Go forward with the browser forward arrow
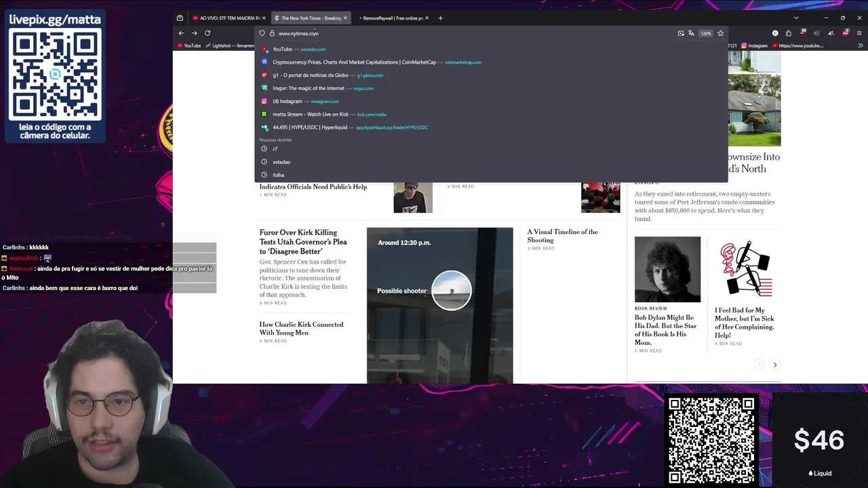 tap(194, 33)
